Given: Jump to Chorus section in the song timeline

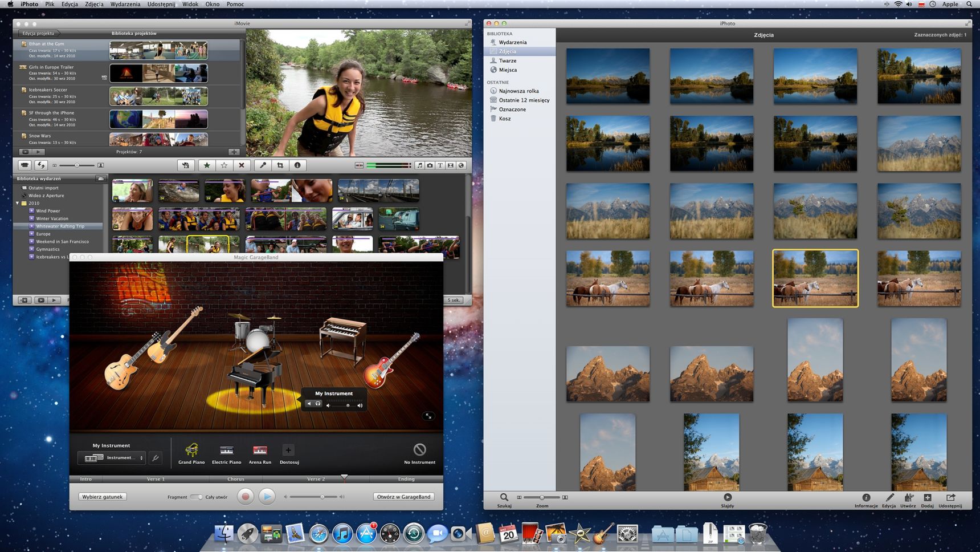Looking at the screenshot, I should 236,479.
